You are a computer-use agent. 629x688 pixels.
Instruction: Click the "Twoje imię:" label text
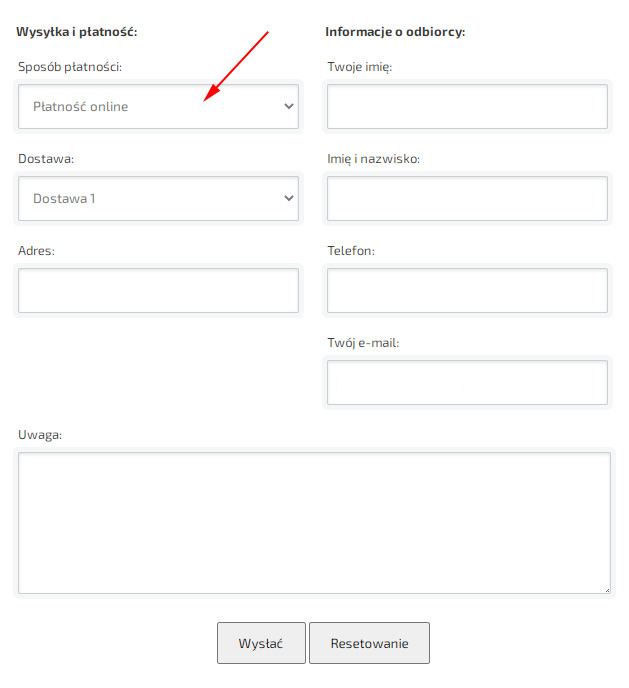coord(360,67)
